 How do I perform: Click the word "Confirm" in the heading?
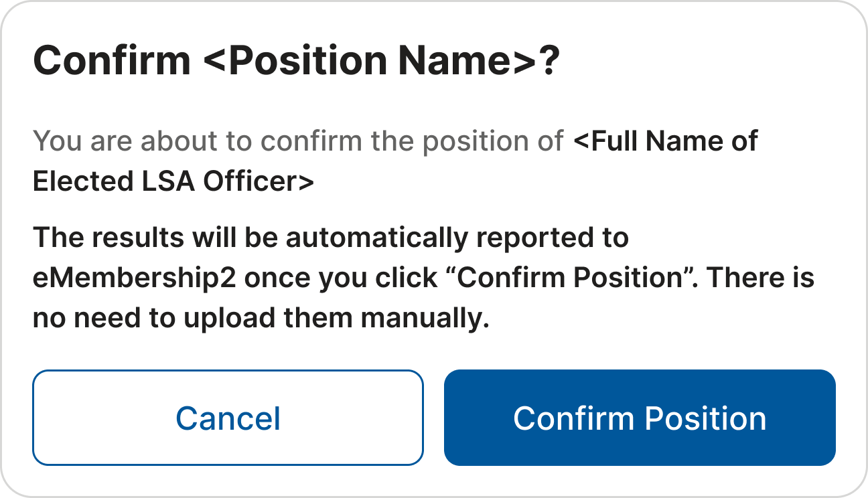coord(112,62)
